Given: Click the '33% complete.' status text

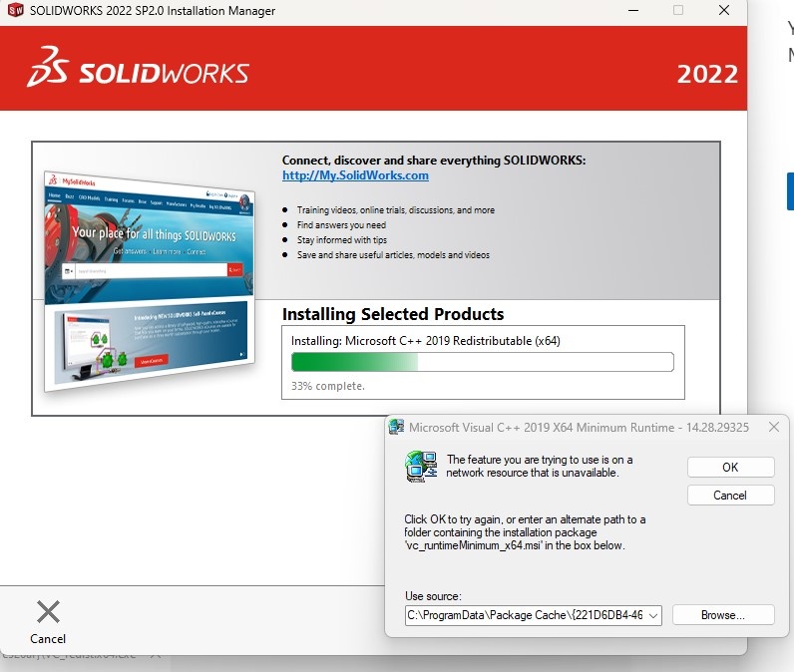Looking at the screenshot, I should point(327,386).
